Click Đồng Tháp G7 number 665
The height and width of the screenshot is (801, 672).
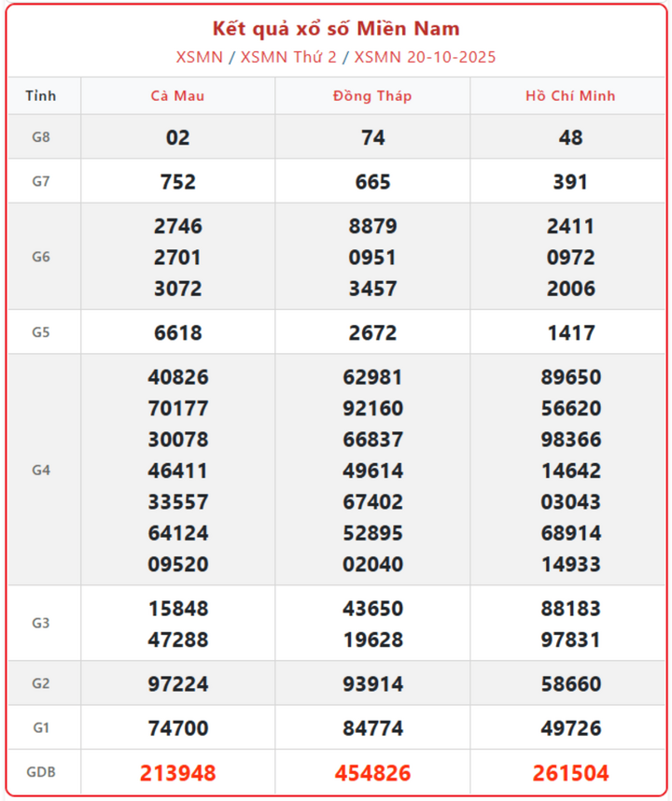(372, 181)
